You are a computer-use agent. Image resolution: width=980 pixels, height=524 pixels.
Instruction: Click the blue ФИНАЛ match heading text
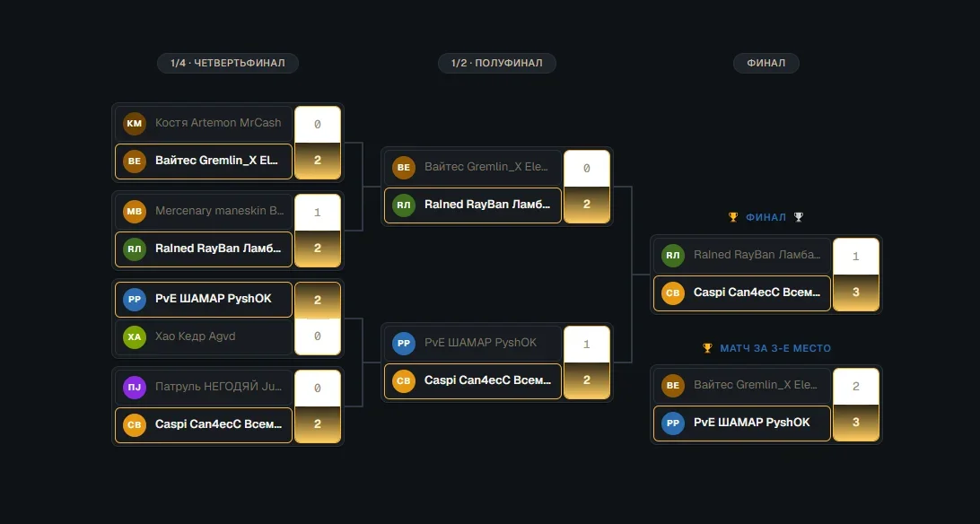[766, 217]
